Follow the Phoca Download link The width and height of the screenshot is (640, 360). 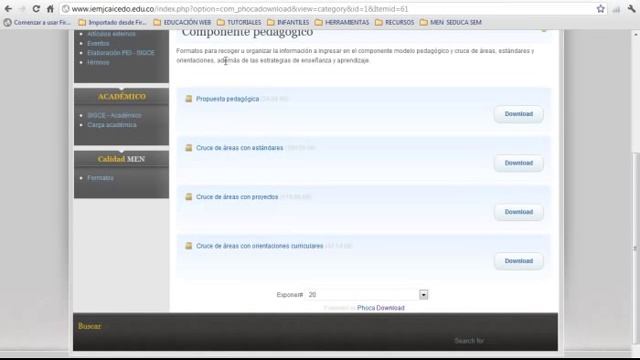[x=381, y=308]
